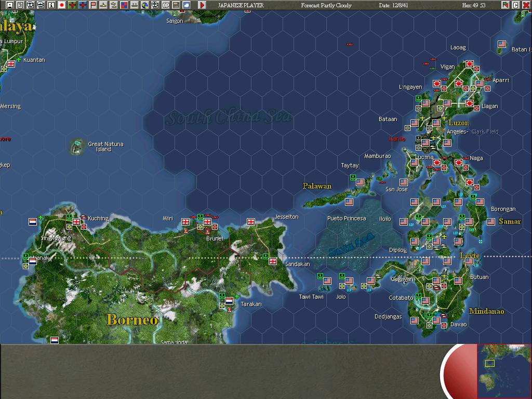Click the 'Forecast: Partly Cloudy' status text

[x=326, y=5]
